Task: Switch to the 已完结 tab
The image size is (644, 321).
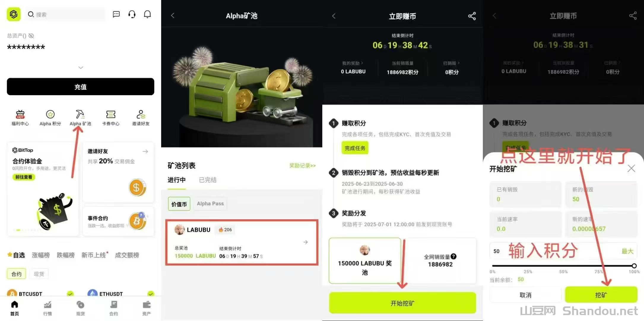Action: [x=208, y=180]
